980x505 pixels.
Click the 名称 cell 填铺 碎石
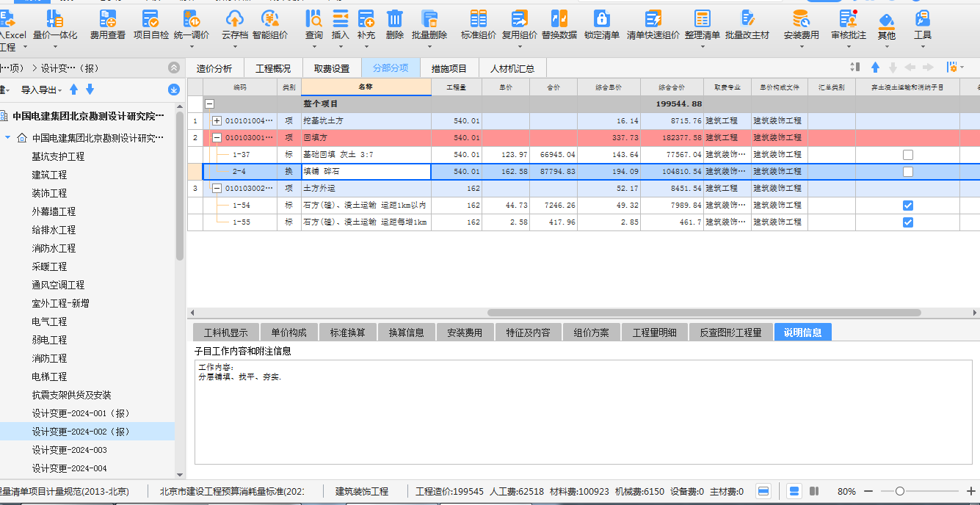[366, 172]
